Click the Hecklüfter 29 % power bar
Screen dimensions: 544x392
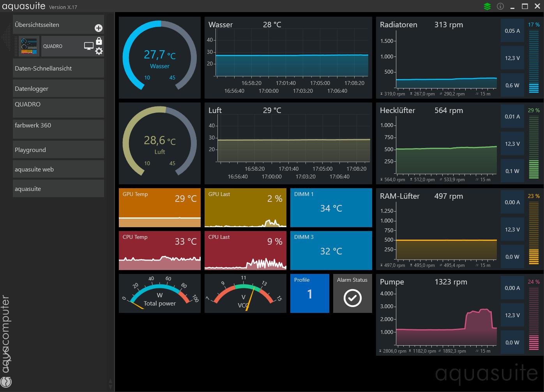(x=534, y=147)
